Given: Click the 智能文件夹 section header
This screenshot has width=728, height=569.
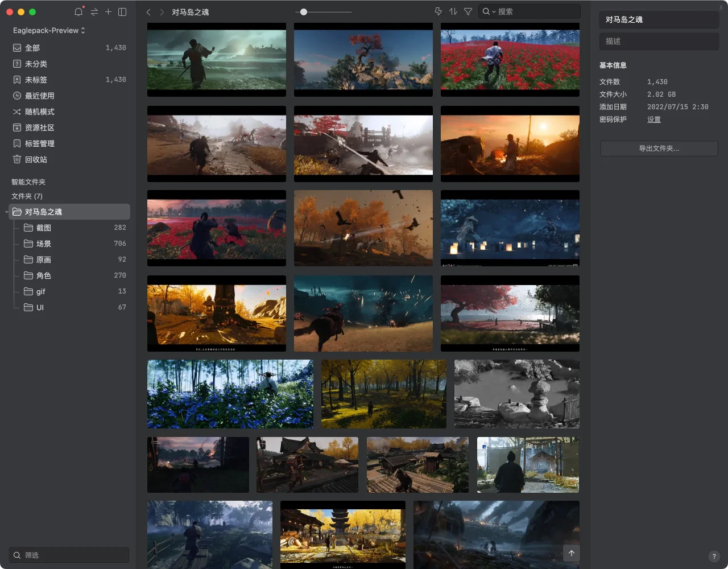Looking at the screenshot, I should point(28,182).
